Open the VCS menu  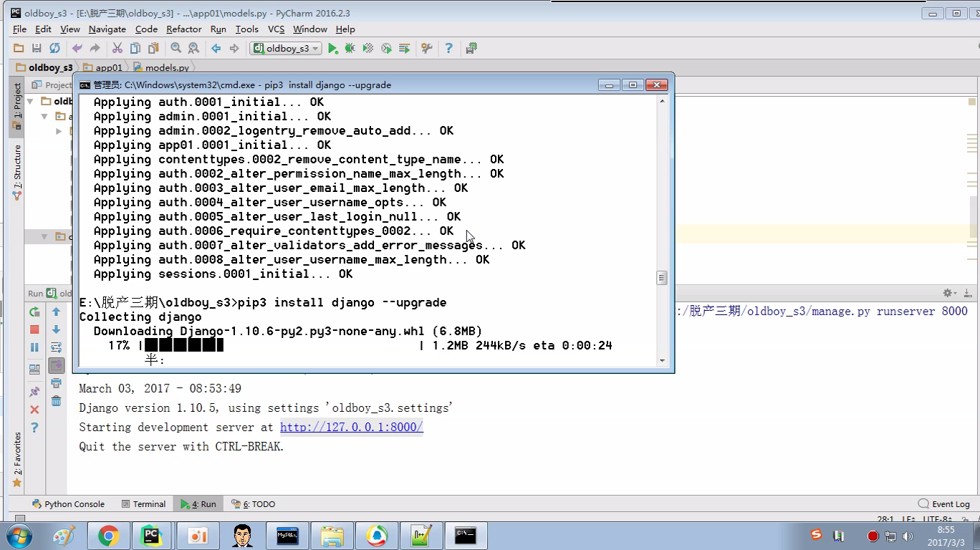point(276,29)
